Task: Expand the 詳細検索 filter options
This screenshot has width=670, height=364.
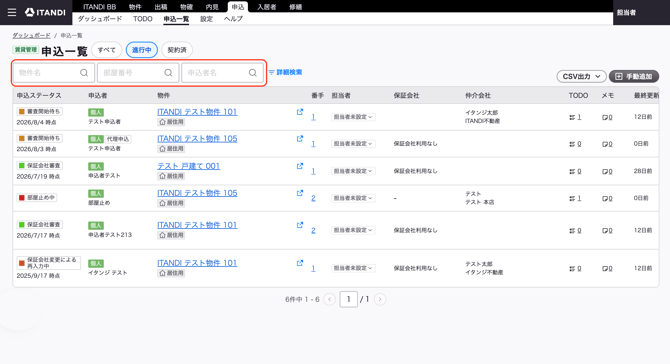Action: point(285,72)
